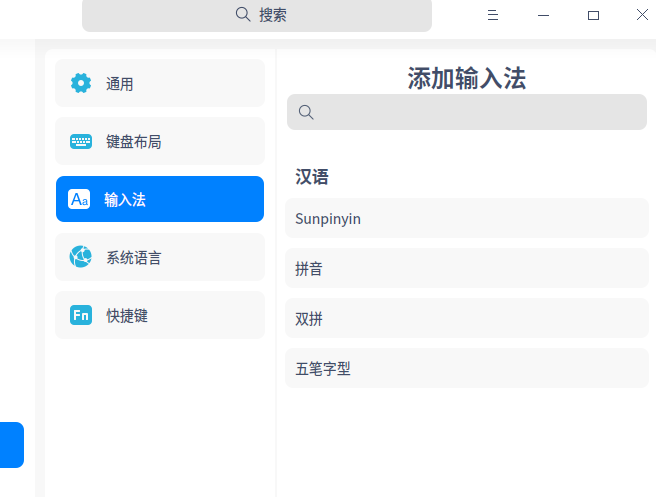Close the settings window
Viewport: 656px width, 497px height.
[642, 15]
